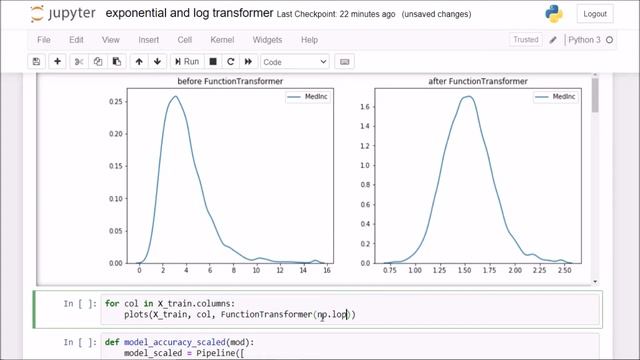The height and width of the screenshot is (360, 640).
Task: Open the File menu
Action: click(44, 40)
